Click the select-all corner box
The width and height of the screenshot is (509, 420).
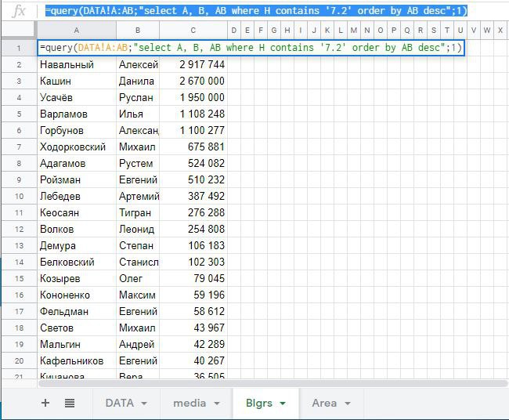[19, 31]
